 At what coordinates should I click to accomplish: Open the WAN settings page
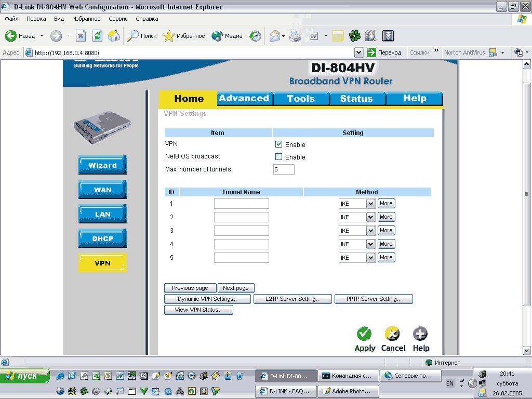(102, 190)
